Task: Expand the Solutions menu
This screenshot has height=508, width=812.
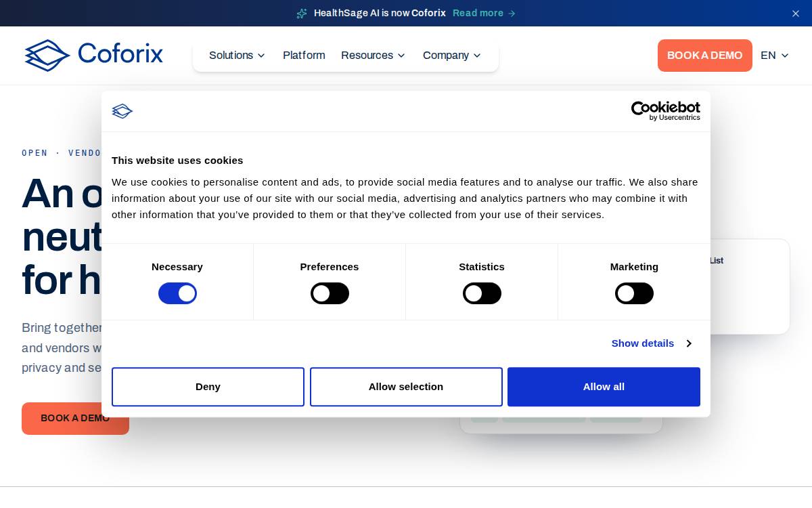Action: 237,56
